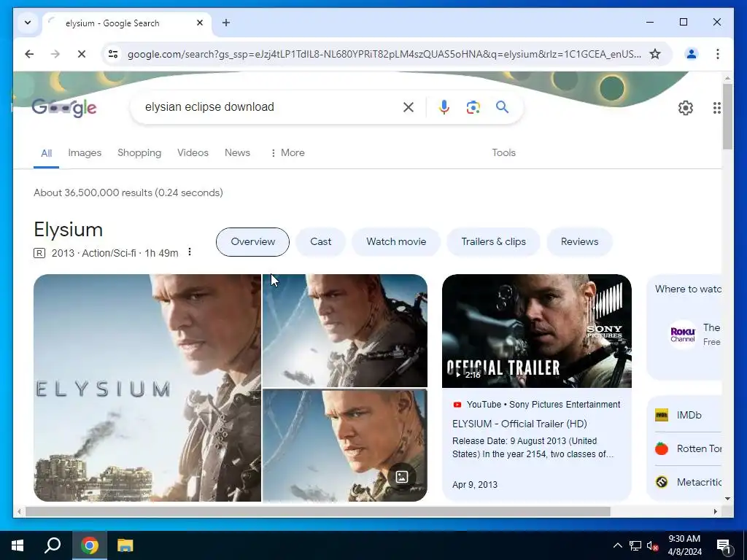This screenshot has height=560, width=747.
Task: Click the Google doodle logo
Action: tap(64, 108)
